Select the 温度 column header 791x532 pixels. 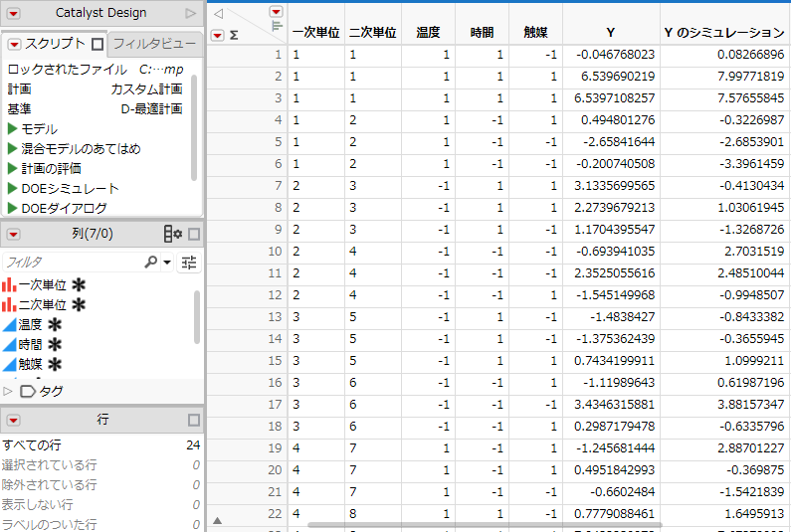[428, 33]
